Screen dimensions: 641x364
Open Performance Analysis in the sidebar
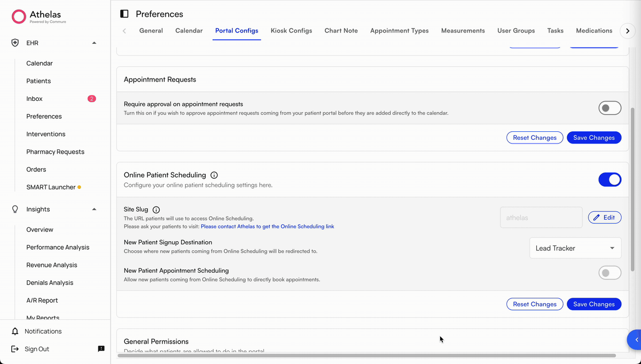58,247
